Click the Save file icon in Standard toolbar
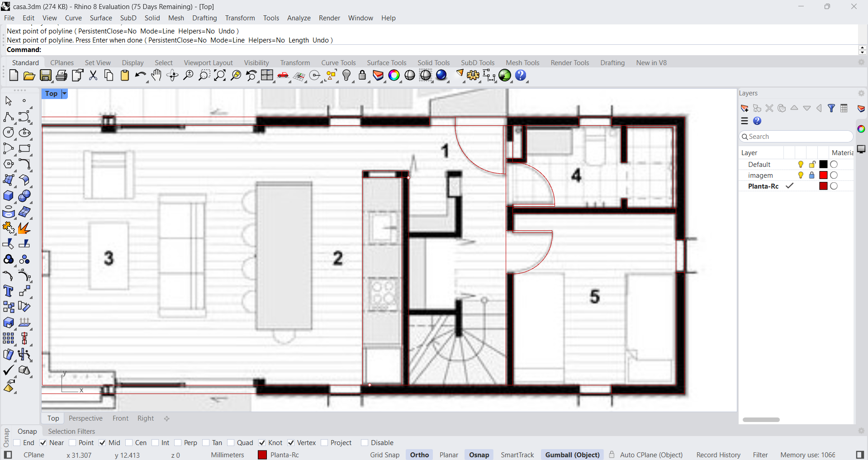Screen dimensions: 868x460 click(x=46, y=76)
